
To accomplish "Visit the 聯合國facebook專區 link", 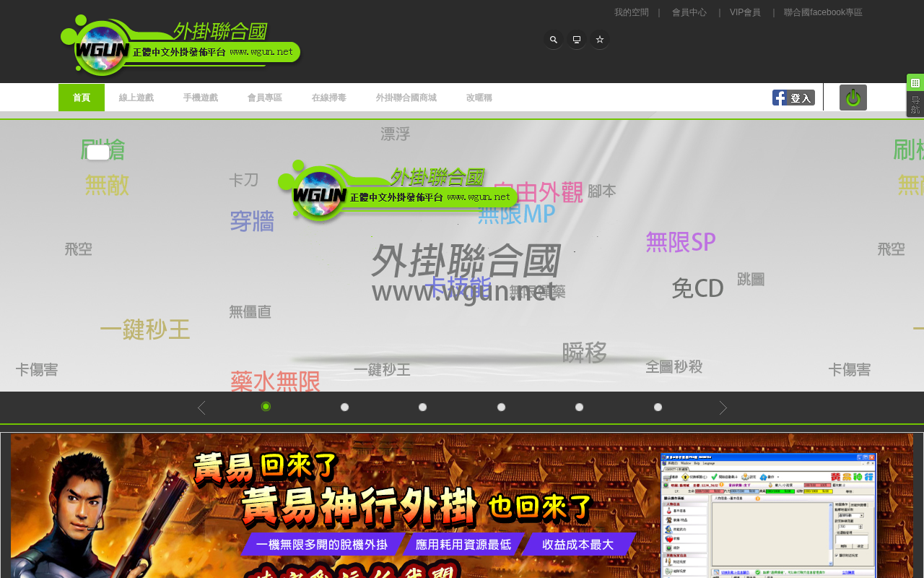I will (x=823, y=12).
